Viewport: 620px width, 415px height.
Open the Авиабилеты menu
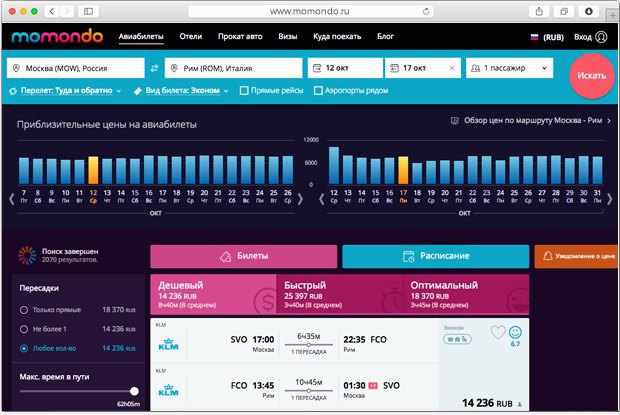(141, 36)
